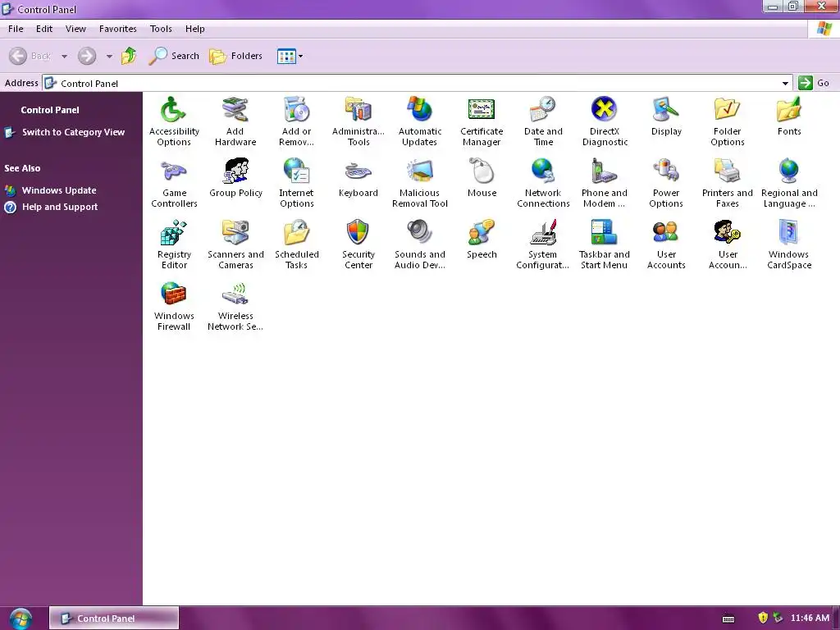Click the Start orb button
The width and height of the screenshot is (840, 630).
(x=21, y=619)
